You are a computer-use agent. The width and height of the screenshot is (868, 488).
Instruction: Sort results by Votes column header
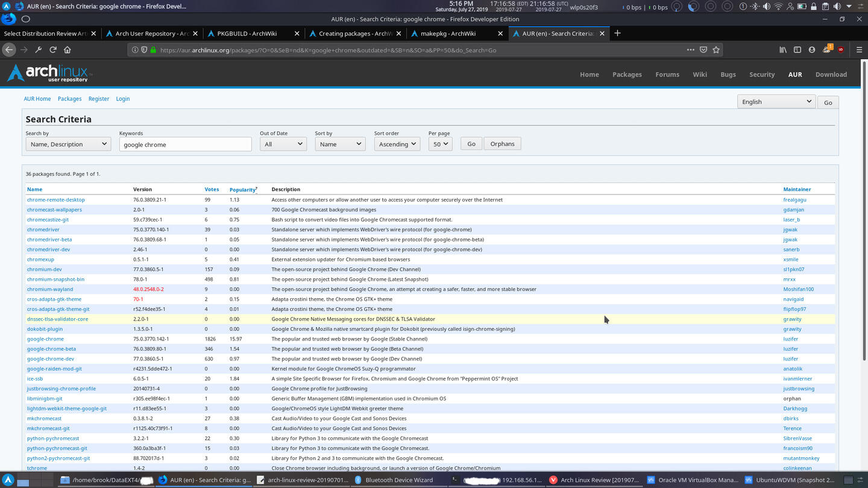(x=212, y=189)
